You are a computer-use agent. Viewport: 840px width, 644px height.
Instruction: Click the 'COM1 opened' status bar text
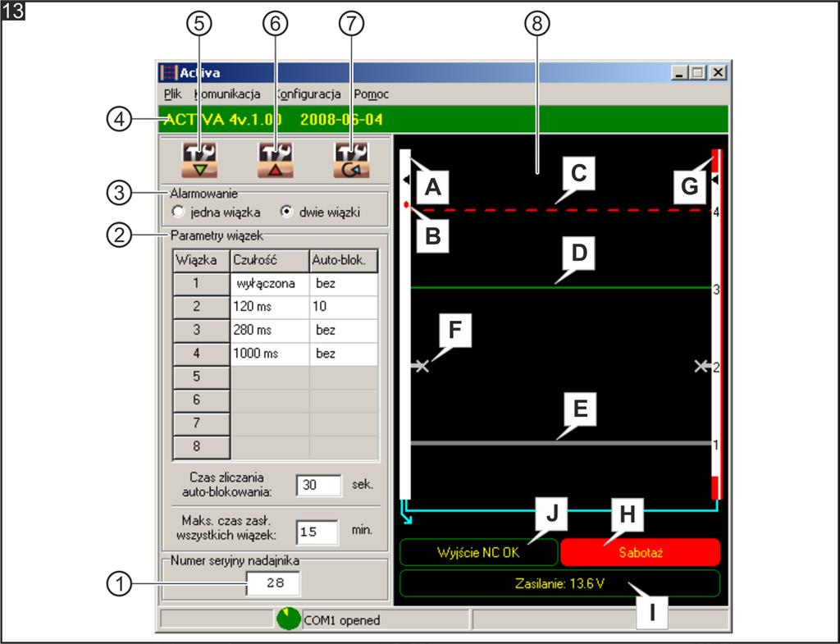[x=342, y=620]
